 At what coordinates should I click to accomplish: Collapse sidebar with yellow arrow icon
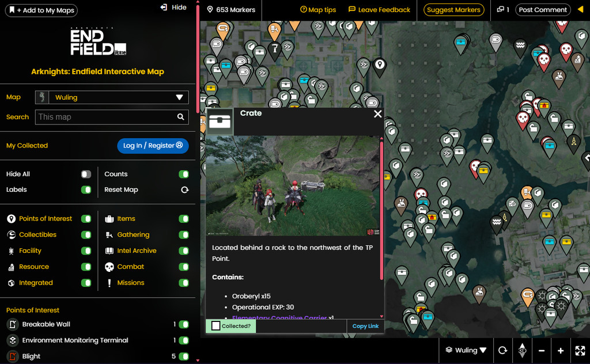(x=581, y=9)
